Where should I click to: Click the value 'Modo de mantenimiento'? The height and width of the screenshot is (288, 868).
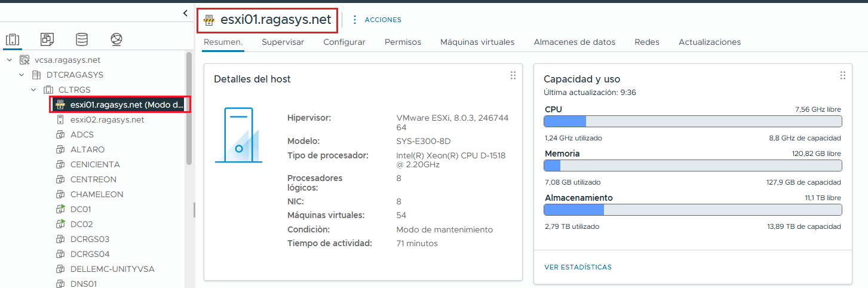pos(444,229)
